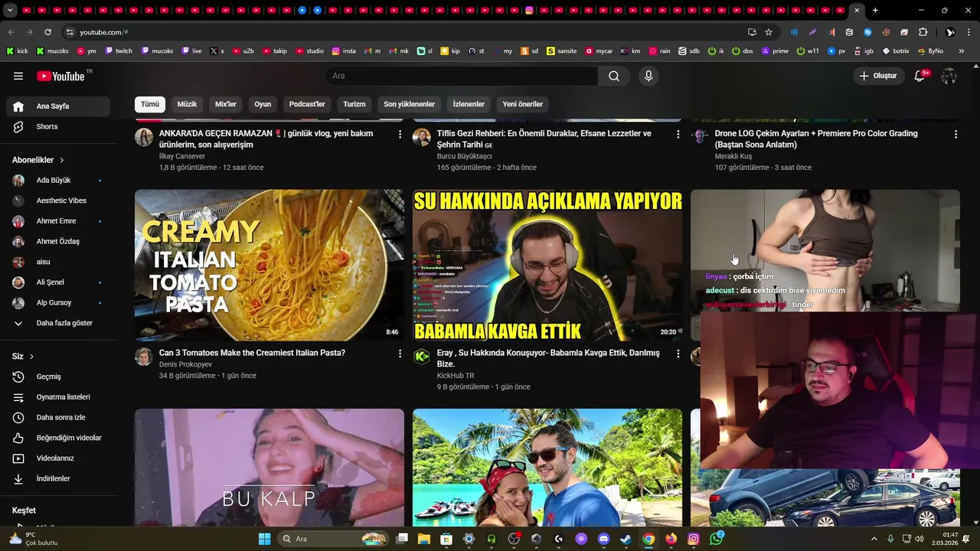Open options for Tiflis Gezi Rehberi video
This screenshot has width=980, height=551.
click(678, 134)
